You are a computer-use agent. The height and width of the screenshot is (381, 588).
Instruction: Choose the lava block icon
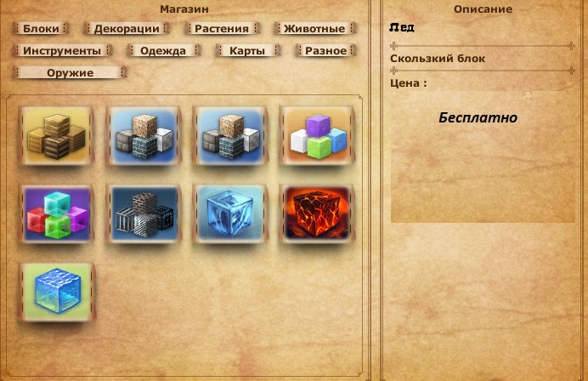click(x=317, y=213)
